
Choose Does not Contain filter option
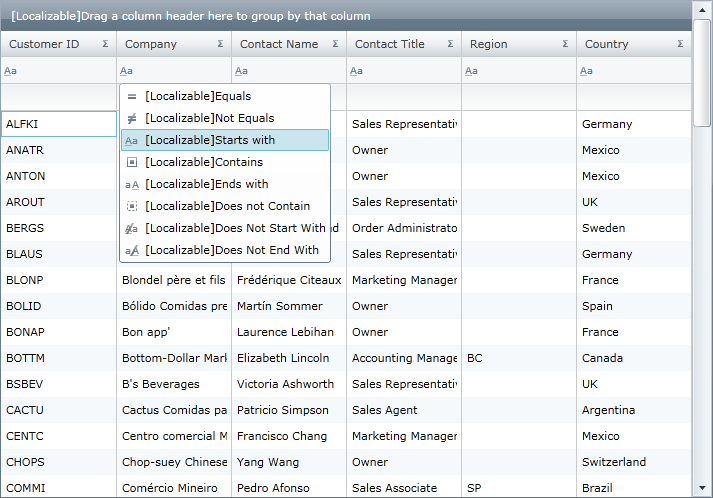[227, 206]
